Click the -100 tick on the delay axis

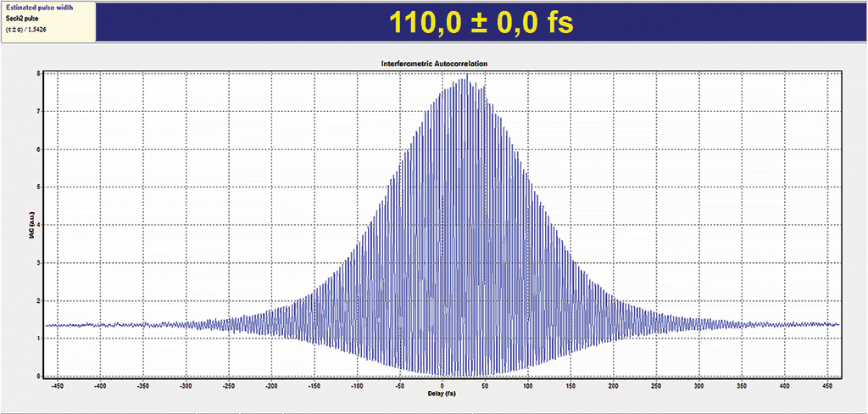click(x=356, y=385)
